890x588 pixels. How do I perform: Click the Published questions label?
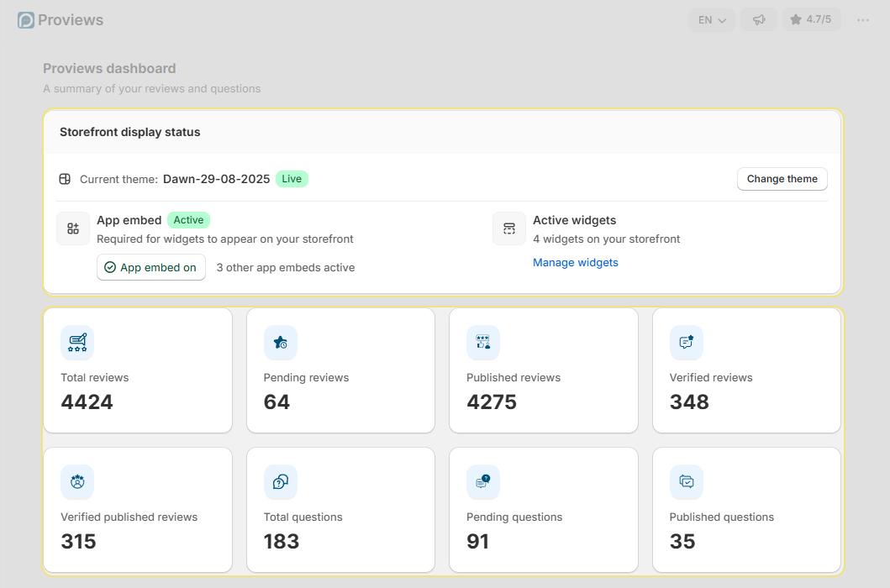click(721, 517)
